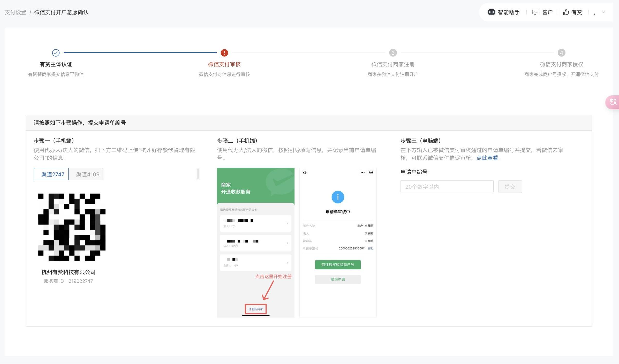The image size is (619, 364).
Task: Click the 申请单编号 input field
Action: click(x=447, y=186)
